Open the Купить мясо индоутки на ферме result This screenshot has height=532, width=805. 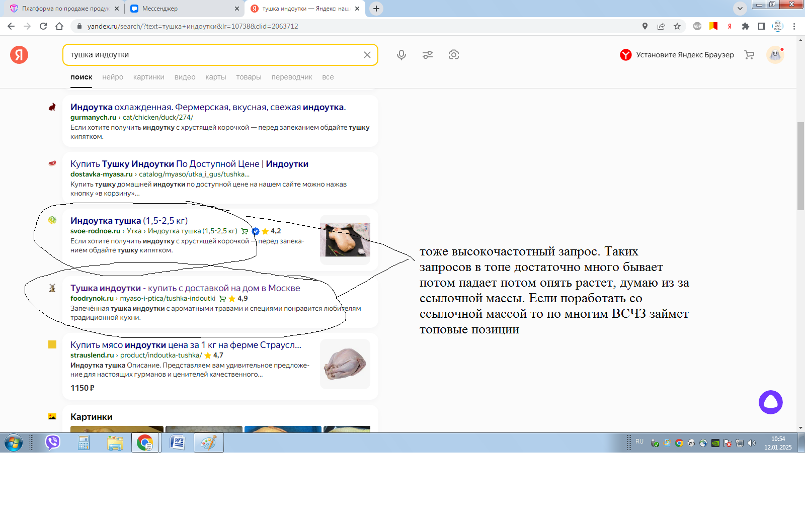[186, 345]
